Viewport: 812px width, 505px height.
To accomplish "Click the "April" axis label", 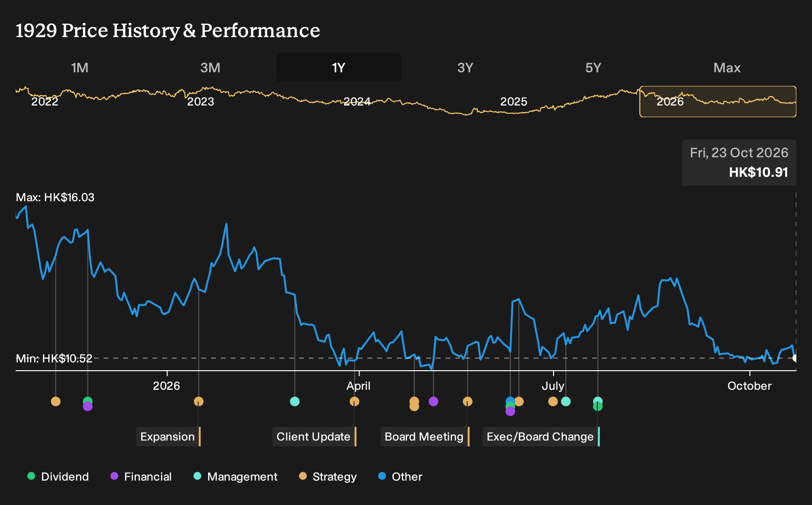I will click(x=359, y=386).
